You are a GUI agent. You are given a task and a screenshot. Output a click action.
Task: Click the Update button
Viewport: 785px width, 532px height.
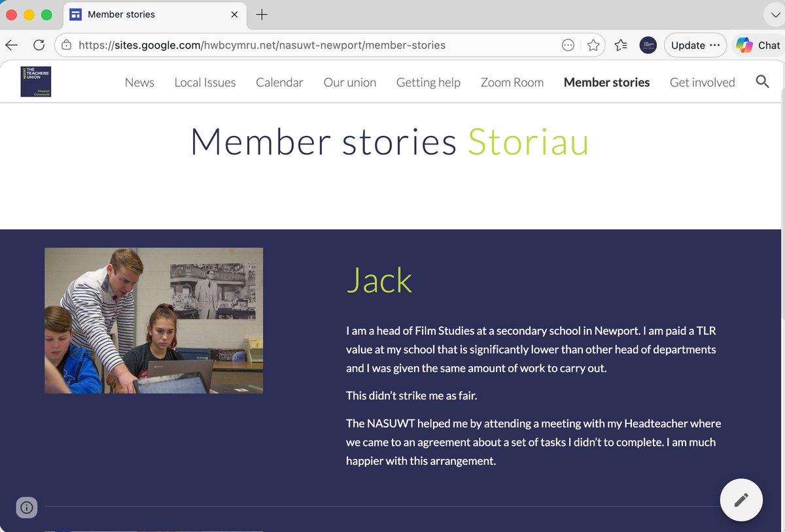coord(695,45)
